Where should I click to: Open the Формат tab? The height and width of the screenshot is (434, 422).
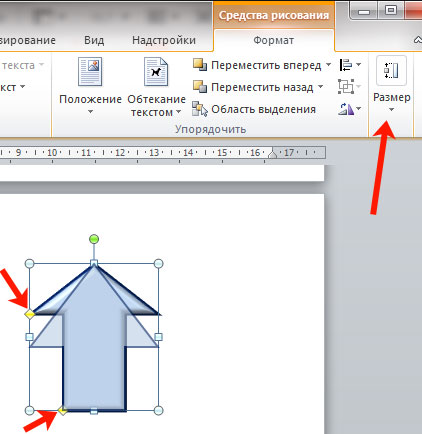pyautogui.click(x=273, y=40)
